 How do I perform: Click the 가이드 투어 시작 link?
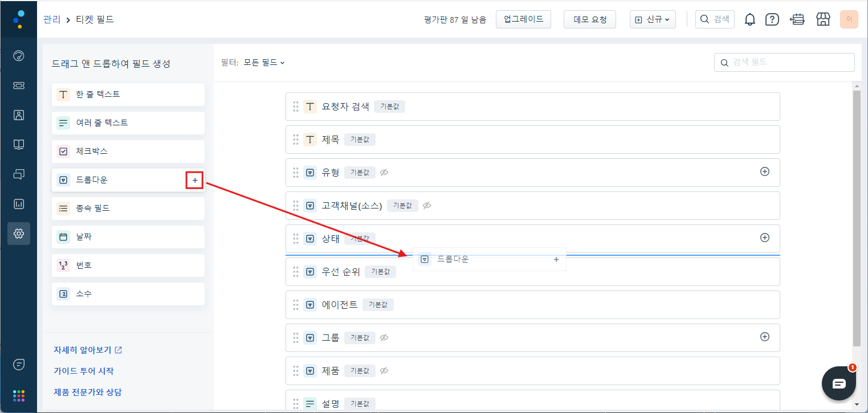coord(84,371)
